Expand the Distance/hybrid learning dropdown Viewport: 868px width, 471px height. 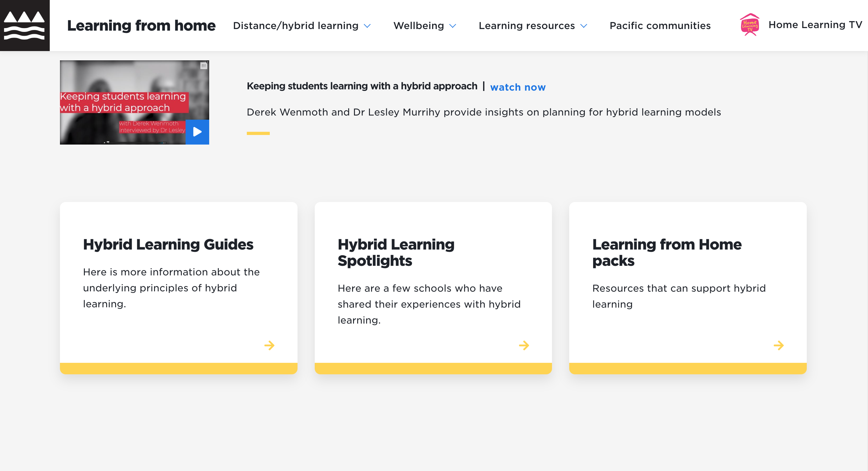tap(367, 26)
